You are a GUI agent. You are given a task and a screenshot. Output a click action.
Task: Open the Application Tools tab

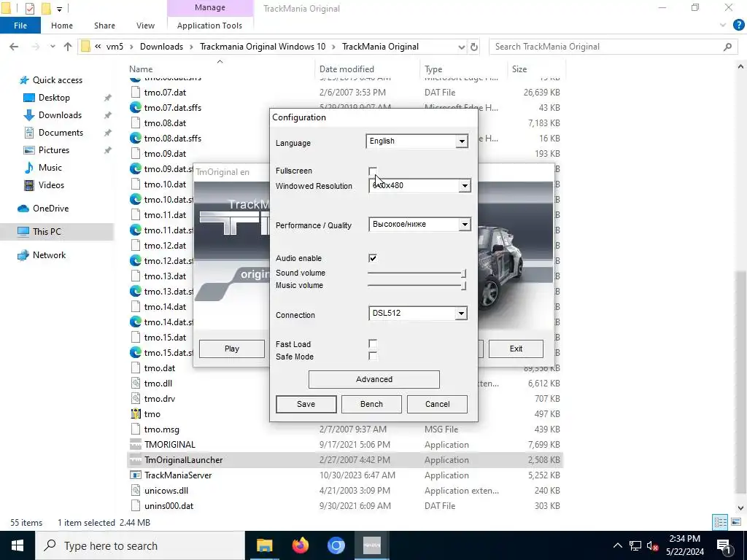[x=209, y=26]
